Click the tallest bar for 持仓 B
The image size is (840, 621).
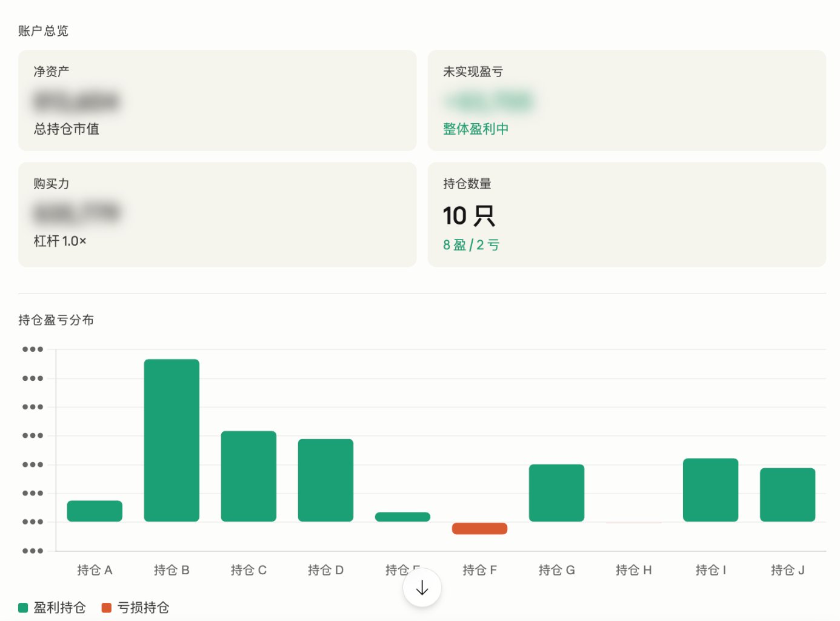coord(172,440)
